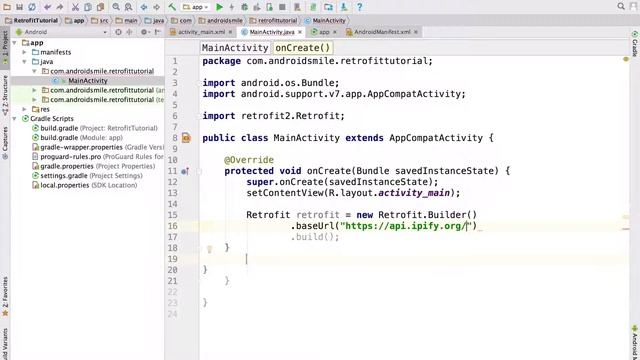Open the SDK Manager download icon
640x360 pixels.
(x=344, y=7)
